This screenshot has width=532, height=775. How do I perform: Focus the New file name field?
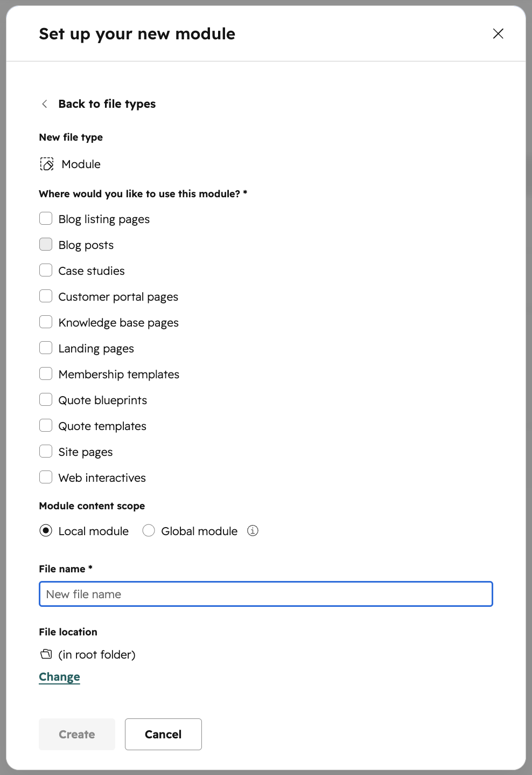coord(266,594)
